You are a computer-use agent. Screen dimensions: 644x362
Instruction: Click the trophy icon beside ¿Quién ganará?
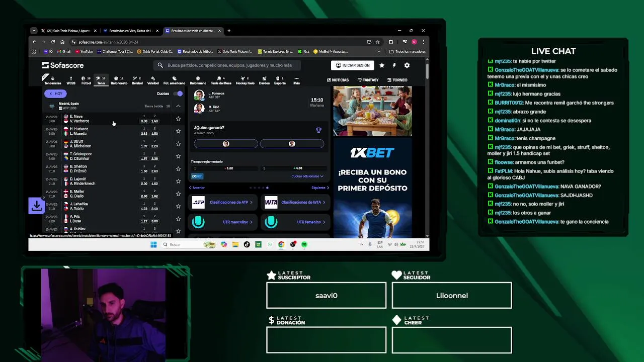pyautogui.click(x=318, y=130)
